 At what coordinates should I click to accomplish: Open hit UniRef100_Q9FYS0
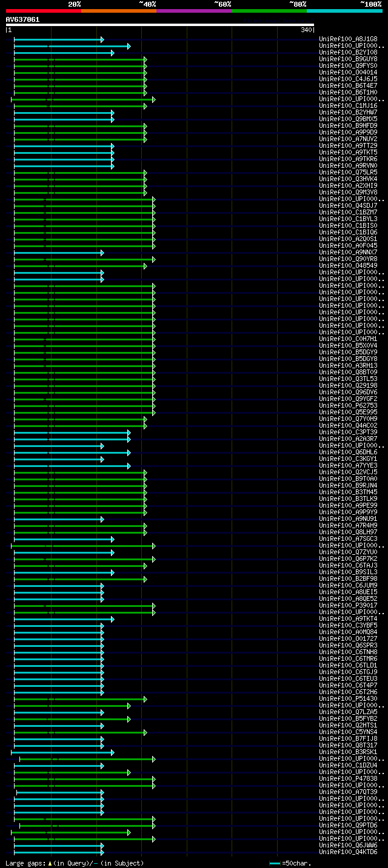click(348, 66)
